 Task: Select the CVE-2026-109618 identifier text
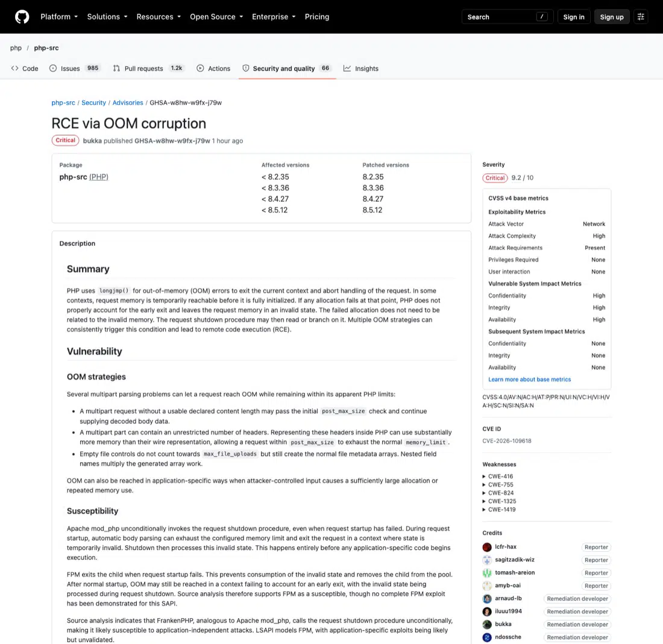506,441
